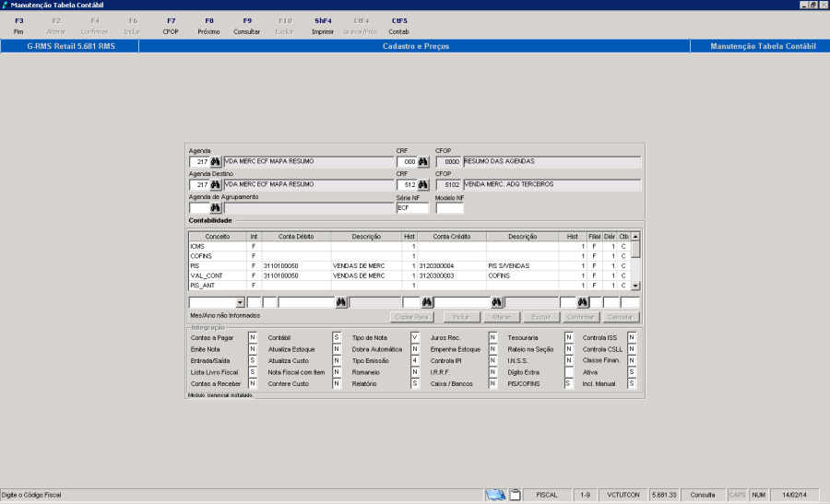Click credit Hist lookup binoculars in edit row
Image resolution: width=830 pixels, height=504 pixels.
[583, 302]
